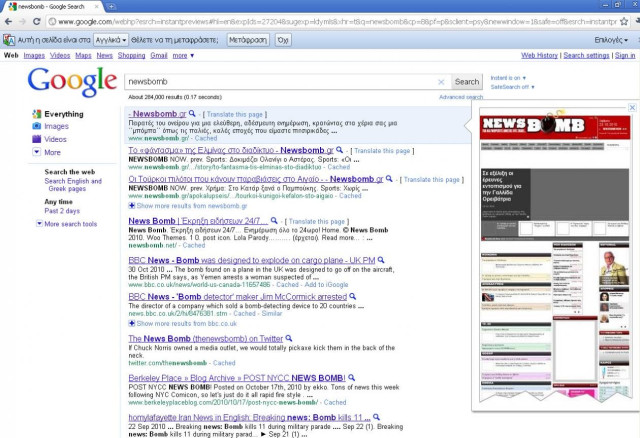
Task: Click preview magnifier for hornylafayette Iran News result
Action: [376, 417]
